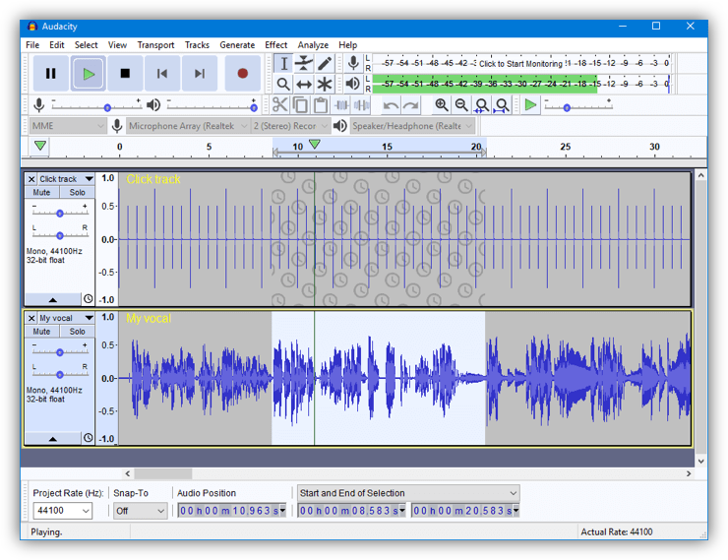Toggle sync-lock clock on Click track
This screenshot has height=560, width=728.
click(89, 298)
